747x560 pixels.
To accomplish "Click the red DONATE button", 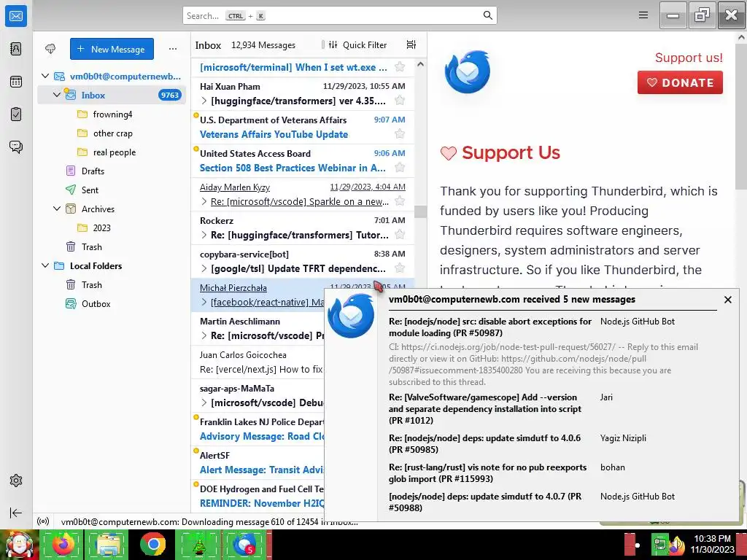I will point(680,82).
